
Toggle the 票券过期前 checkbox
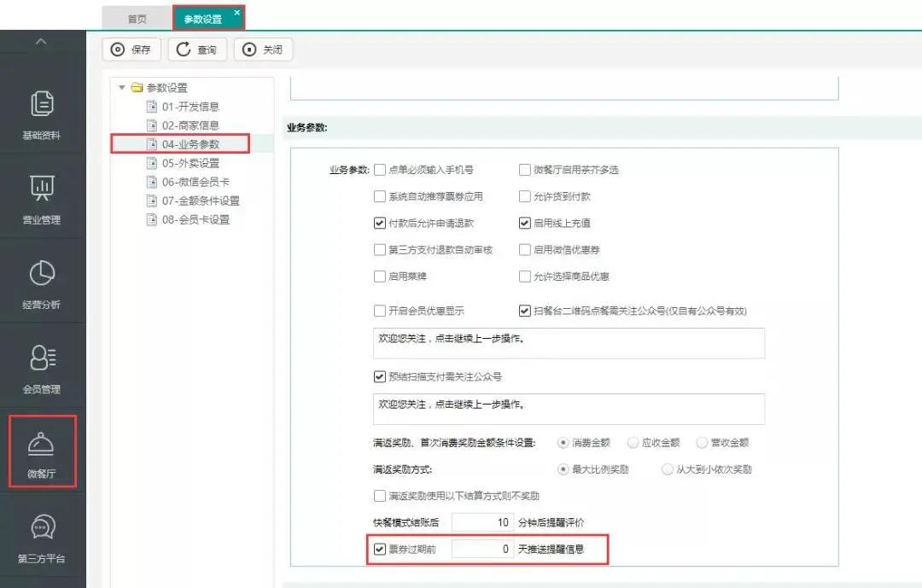point(380,549)
